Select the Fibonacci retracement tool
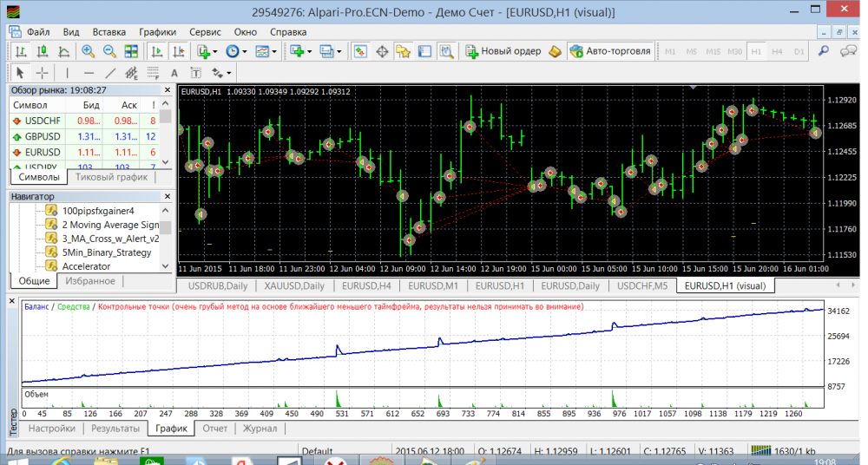The image size is (868, 465). pos(153,73)
